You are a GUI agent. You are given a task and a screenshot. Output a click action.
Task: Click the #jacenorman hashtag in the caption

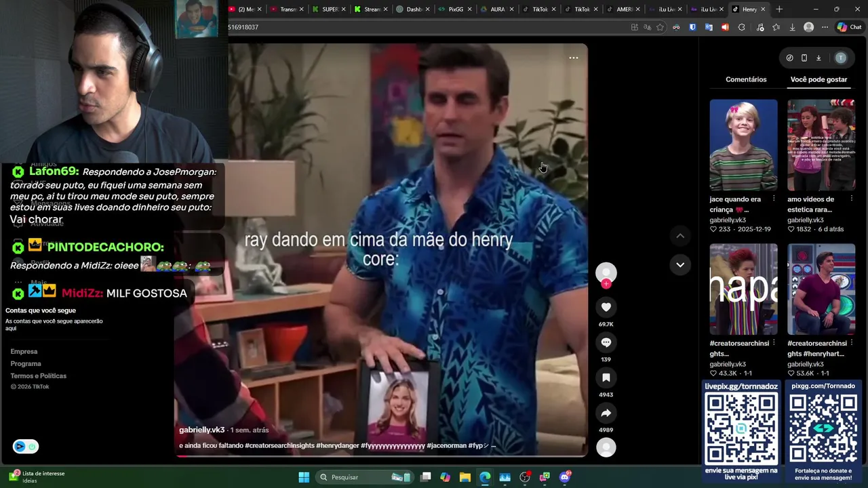(x=446, y=446)
